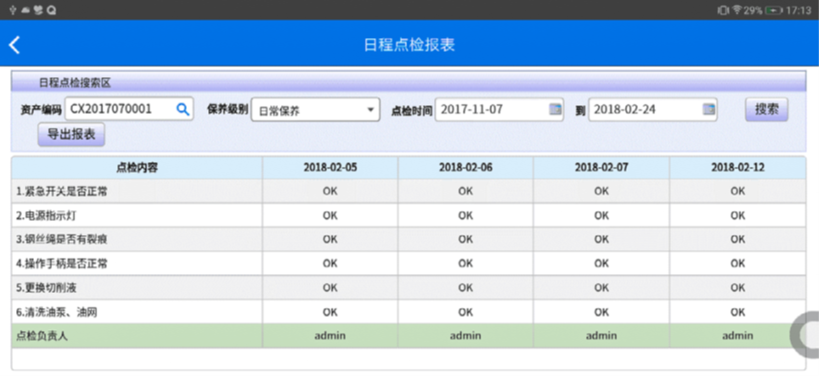Focus the start date field 2017-11-07

pos(499,109)
